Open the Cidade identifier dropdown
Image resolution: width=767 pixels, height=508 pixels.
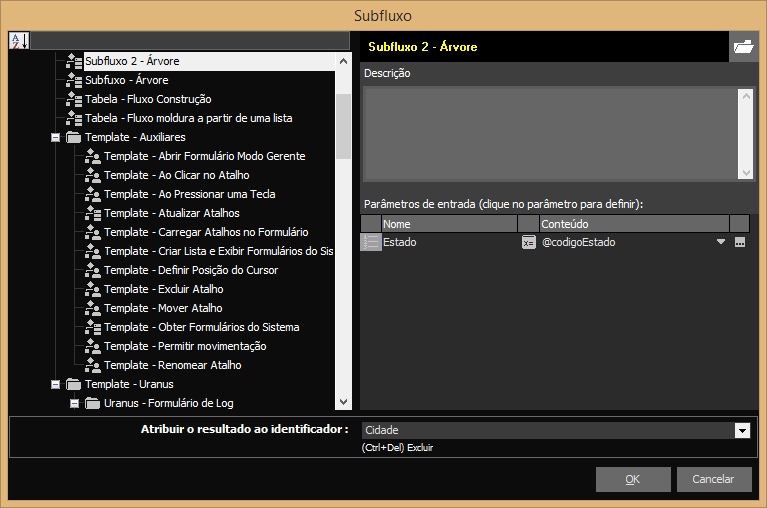[742, 431]
